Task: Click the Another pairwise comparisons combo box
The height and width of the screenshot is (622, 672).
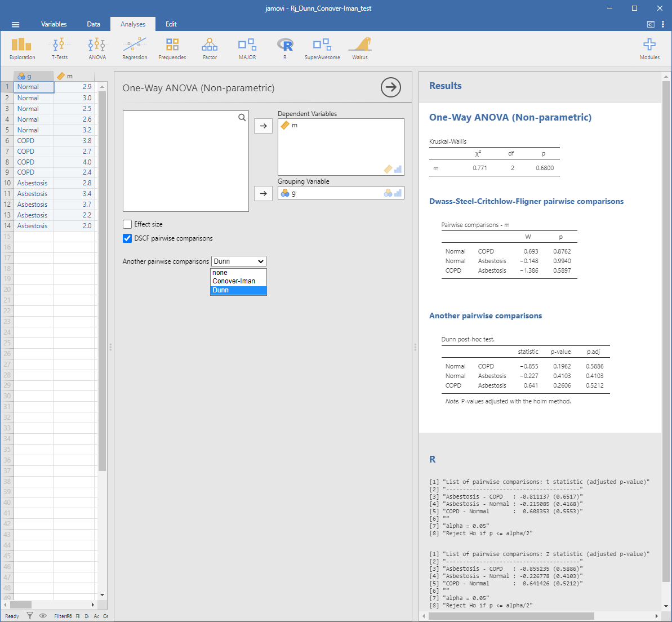Action: click(x=238, y=261)
